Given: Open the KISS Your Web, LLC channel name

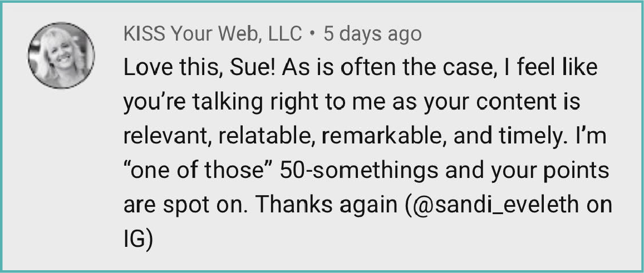Looking at the screenshot, I should point(213,35).
